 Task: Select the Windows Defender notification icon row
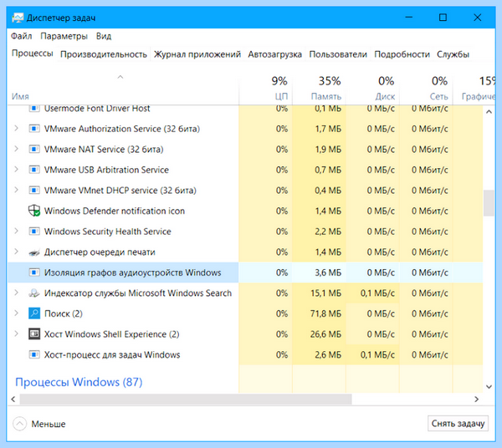[245, 211]
